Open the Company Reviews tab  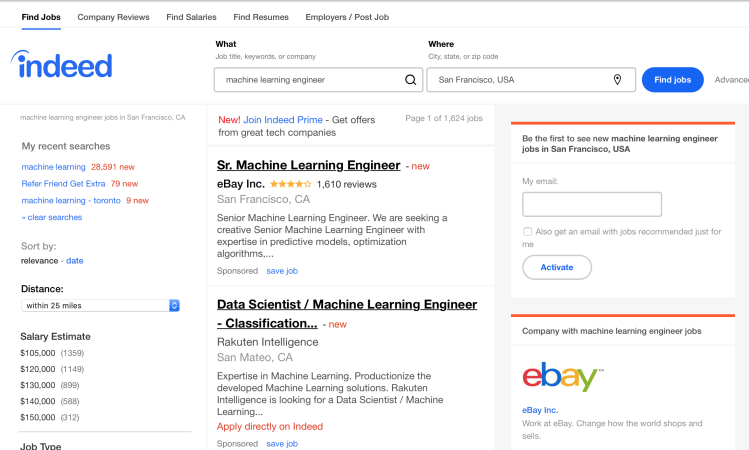113,17
